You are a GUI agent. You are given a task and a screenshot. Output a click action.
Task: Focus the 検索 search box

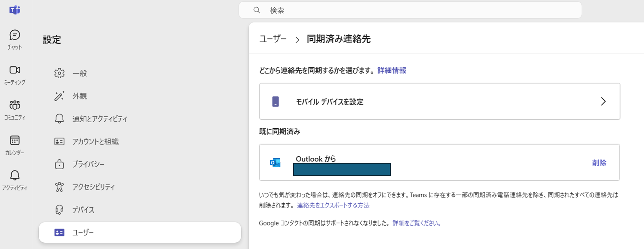click(x=410, y=10)
